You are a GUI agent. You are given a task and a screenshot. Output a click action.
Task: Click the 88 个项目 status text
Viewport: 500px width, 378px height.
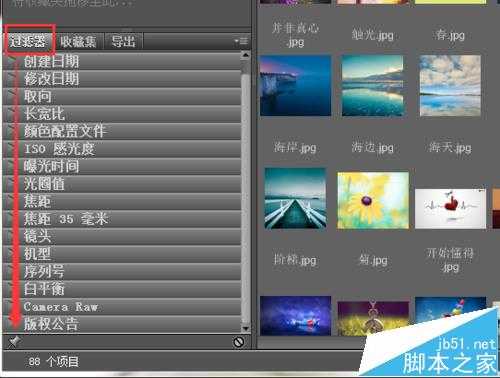(53, 361)
